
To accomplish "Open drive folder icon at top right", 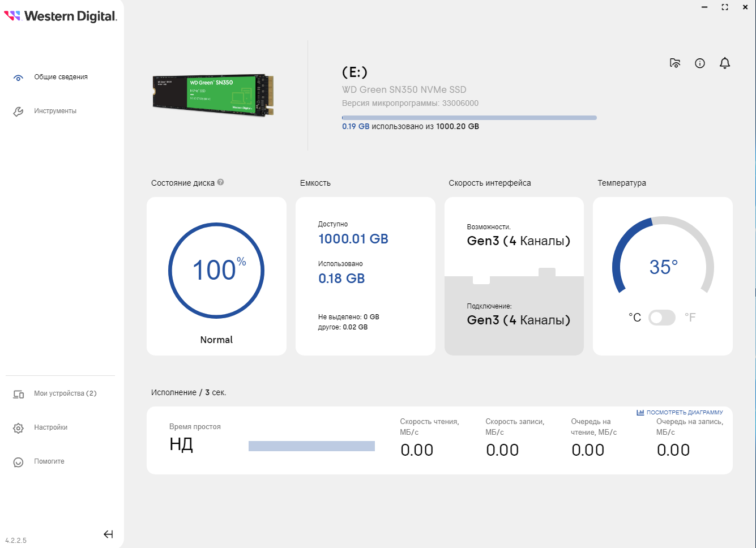I will tap(675, 63).
